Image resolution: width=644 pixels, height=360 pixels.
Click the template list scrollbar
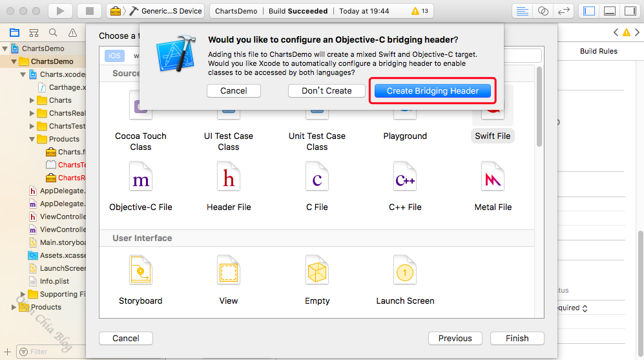[x=539, y=106]
